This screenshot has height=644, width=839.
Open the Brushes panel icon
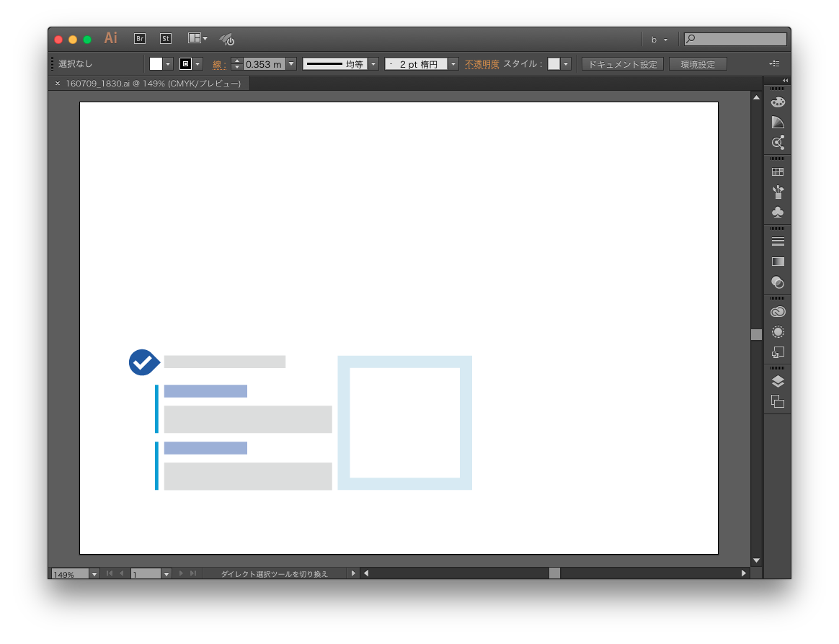(778, 192)
